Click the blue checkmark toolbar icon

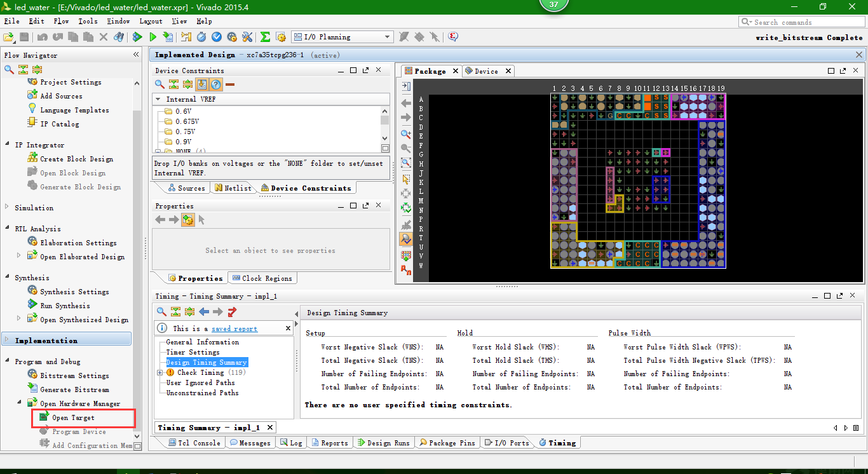[x=217, y=37]
